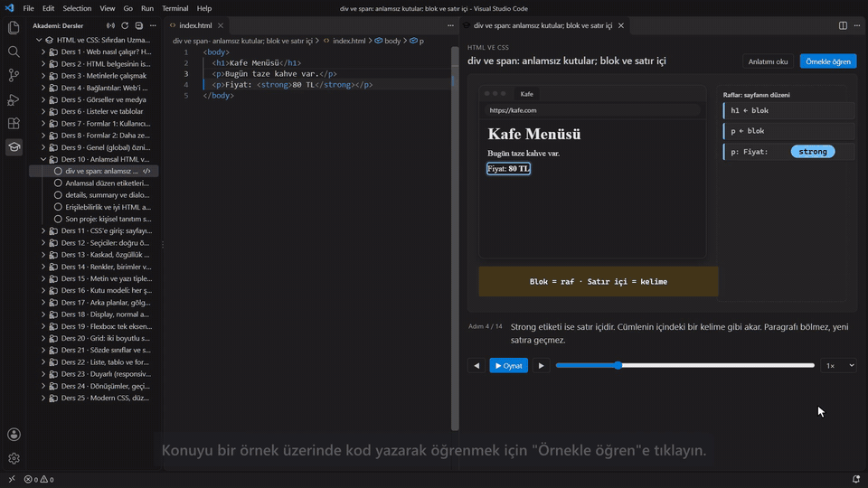Open more actions for lesson editor group
The width and height of the screenshot is (868, 488).
click(857, 25)
